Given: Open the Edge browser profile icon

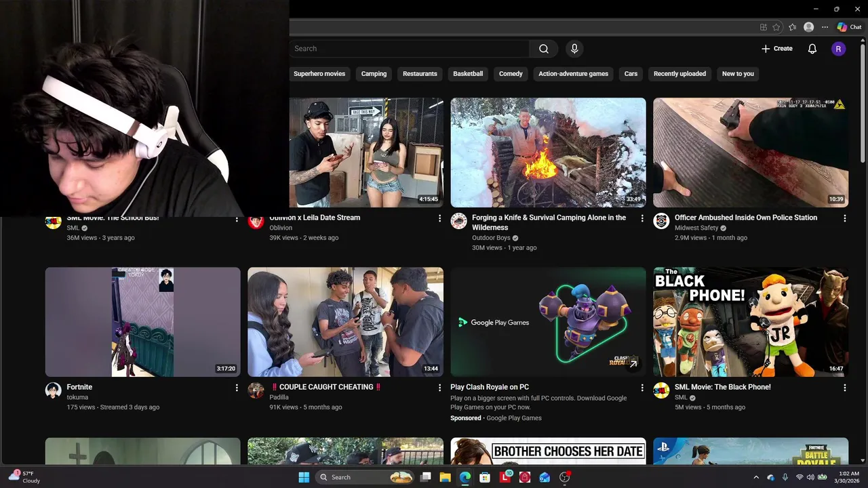Looking at the screenshot, I should [x=808, y=27].
